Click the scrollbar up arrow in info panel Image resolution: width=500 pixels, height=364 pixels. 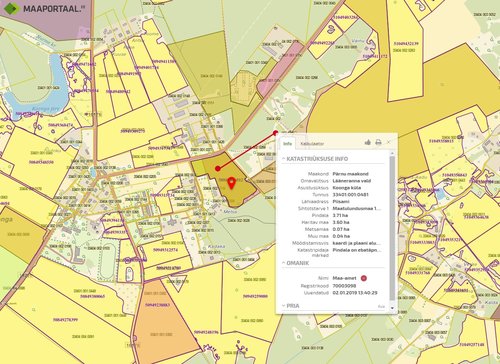[392, 153]
